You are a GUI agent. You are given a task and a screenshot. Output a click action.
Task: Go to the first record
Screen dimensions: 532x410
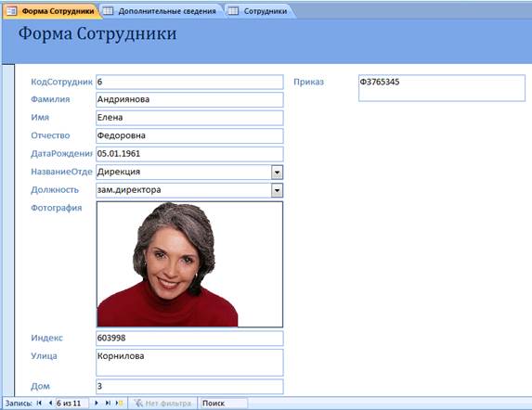click(x=39, y=403)
